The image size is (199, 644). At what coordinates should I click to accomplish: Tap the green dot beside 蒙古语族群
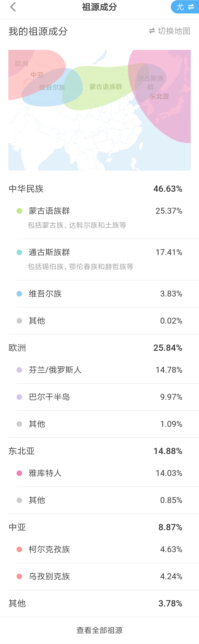tap(19, 211)
